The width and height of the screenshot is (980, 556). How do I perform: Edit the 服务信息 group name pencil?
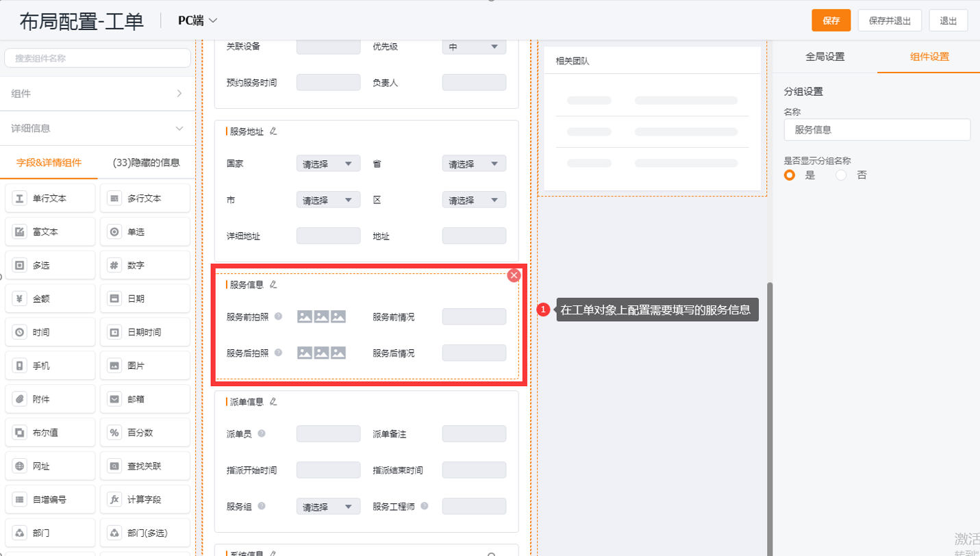point(273,284)
